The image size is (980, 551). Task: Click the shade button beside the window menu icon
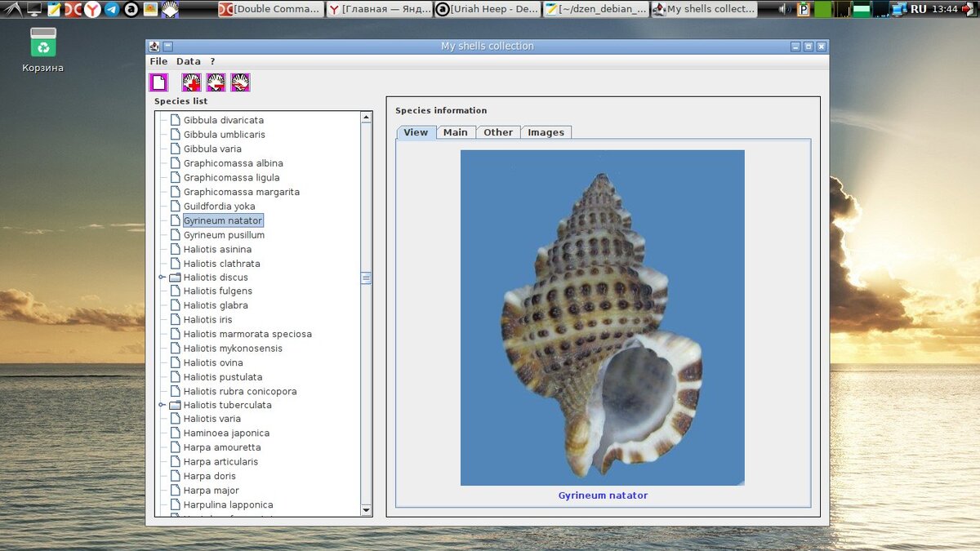(x=167, y=47)
